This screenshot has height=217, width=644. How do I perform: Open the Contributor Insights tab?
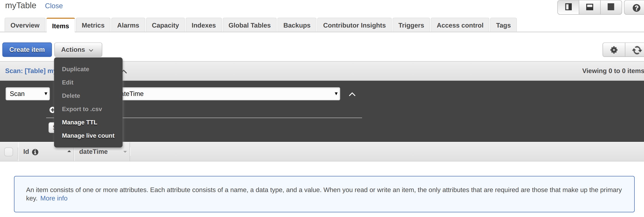coord(354,25)
